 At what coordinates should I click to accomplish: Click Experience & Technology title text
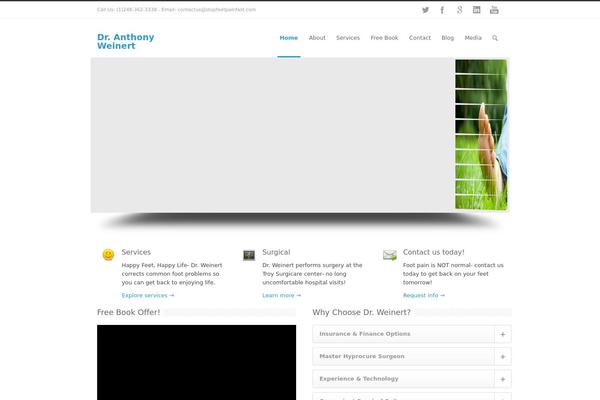[359, 379]
